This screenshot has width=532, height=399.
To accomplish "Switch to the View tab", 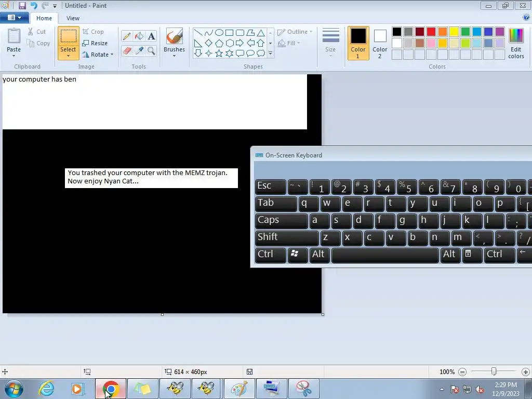I will pyautogui.click(x=73, y=18).
